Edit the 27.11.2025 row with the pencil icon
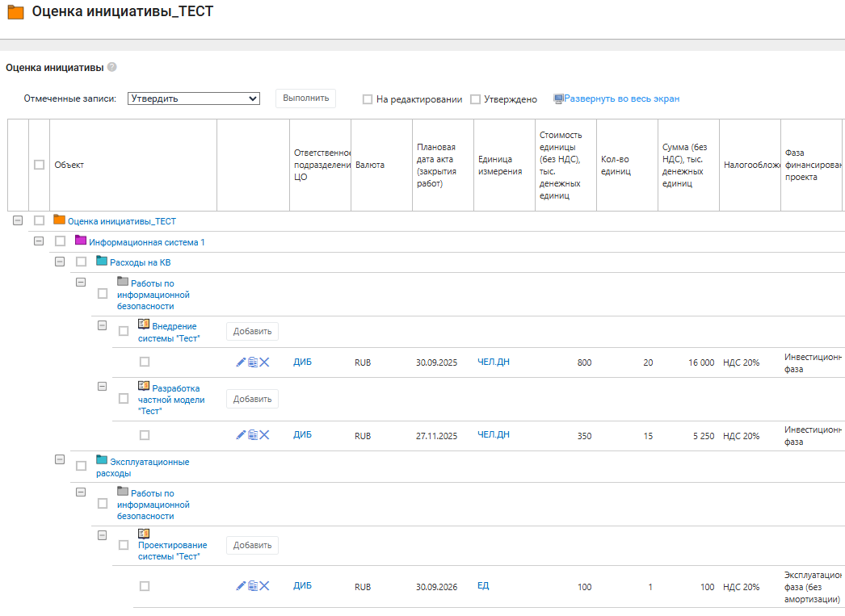The width and height of the screenshot is (845, 616). tap(241, 435)
